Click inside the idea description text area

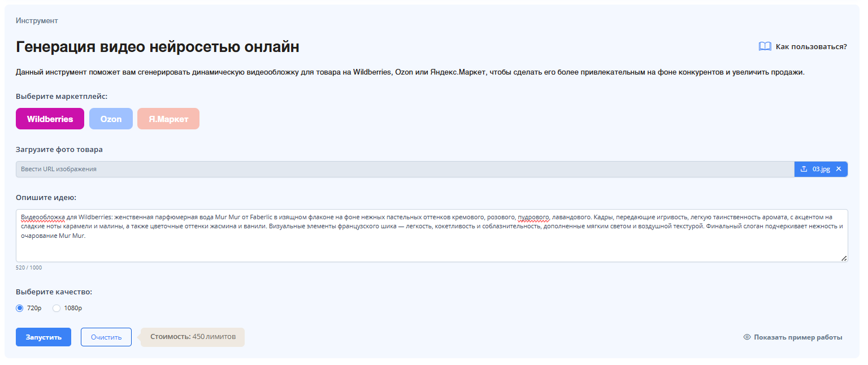[x=432, y=246]
